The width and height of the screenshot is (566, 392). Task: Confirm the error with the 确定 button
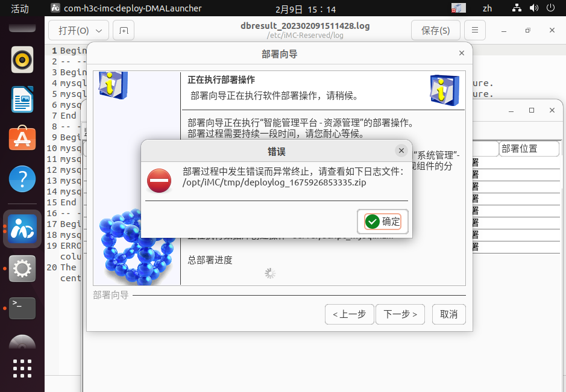(383, 222)
